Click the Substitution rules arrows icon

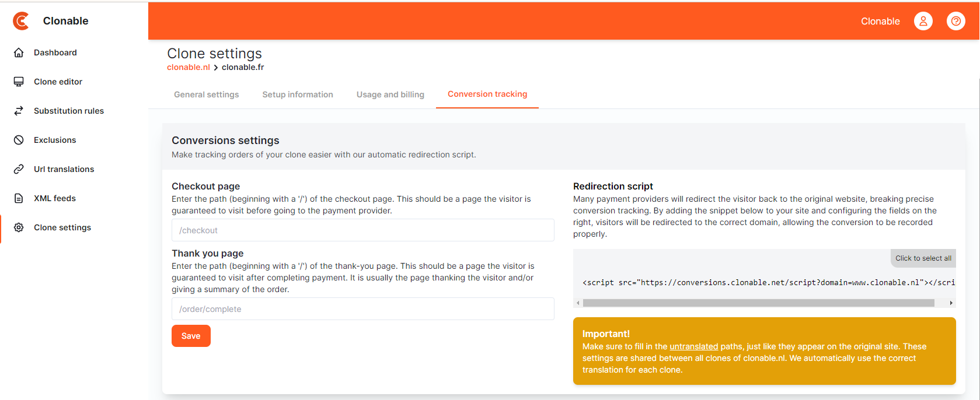[19, 111]
